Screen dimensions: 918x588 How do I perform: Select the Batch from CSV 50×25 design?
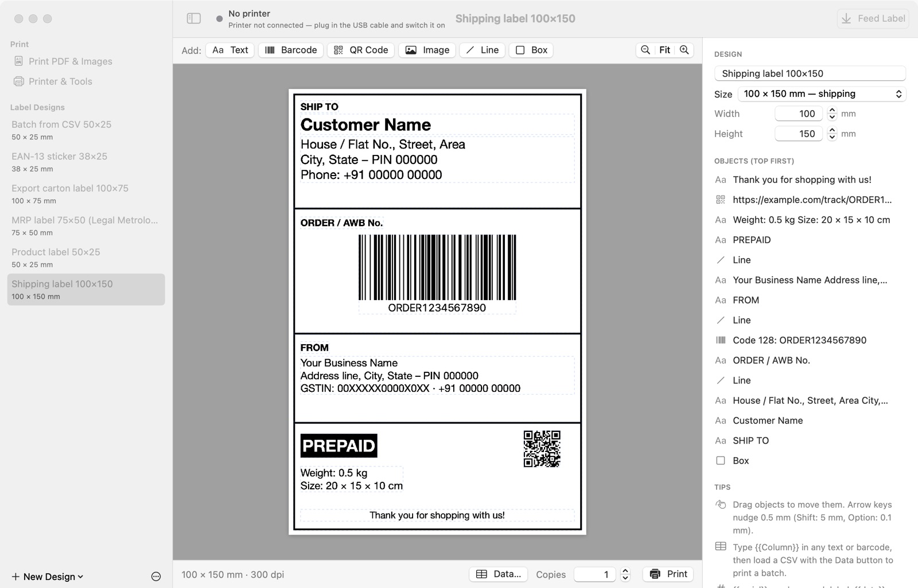[x=86, y=130]
